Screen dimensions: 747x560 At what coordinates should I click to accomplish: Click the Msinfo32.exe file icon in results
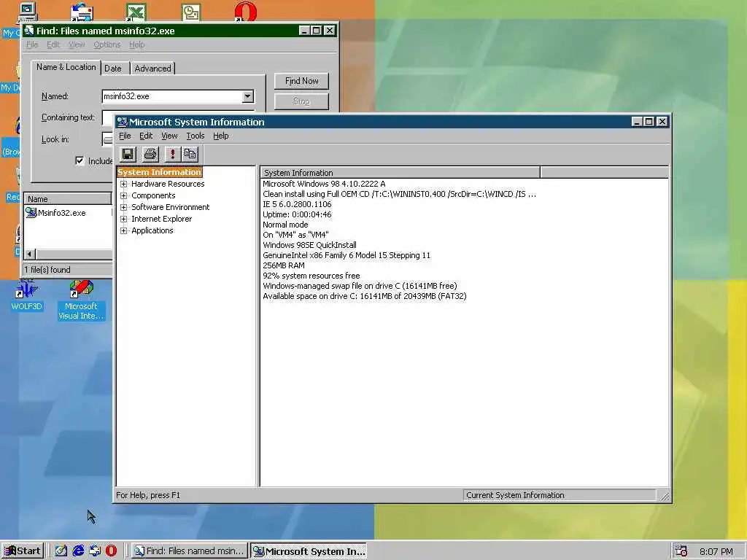click(x=31, y=212)
